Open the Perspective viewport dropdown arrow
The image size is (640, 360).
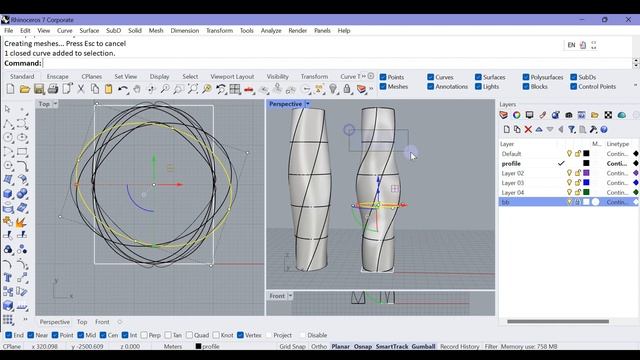[x=308, y=104]
